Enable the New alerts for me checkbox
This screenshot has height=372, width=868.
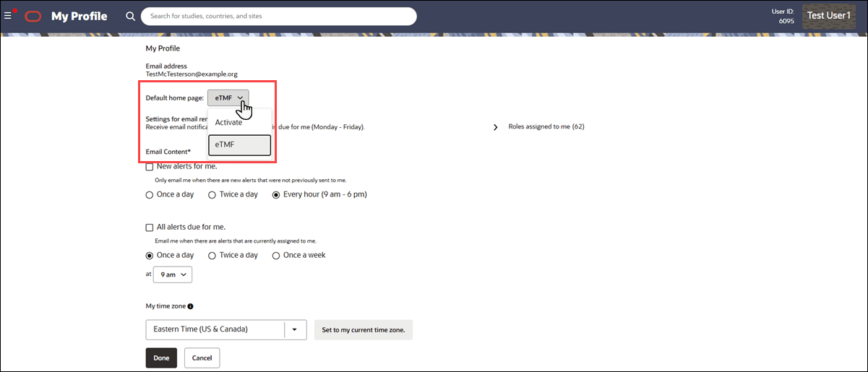click(150, 166)
